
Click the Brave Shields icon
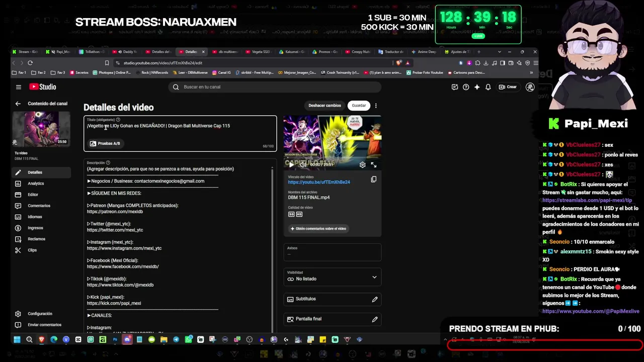coord(399,63)
